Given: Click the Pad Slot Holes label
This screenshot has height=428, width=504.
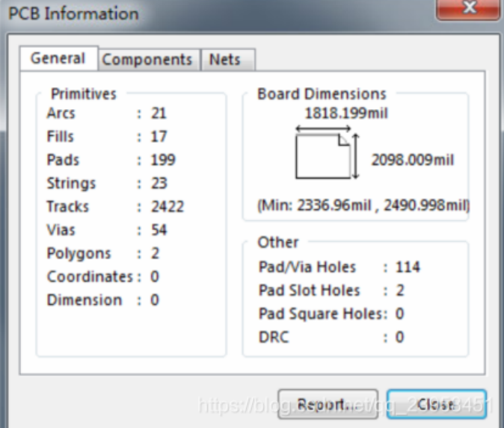Looking at the screenshot, I should pos(309,291).
